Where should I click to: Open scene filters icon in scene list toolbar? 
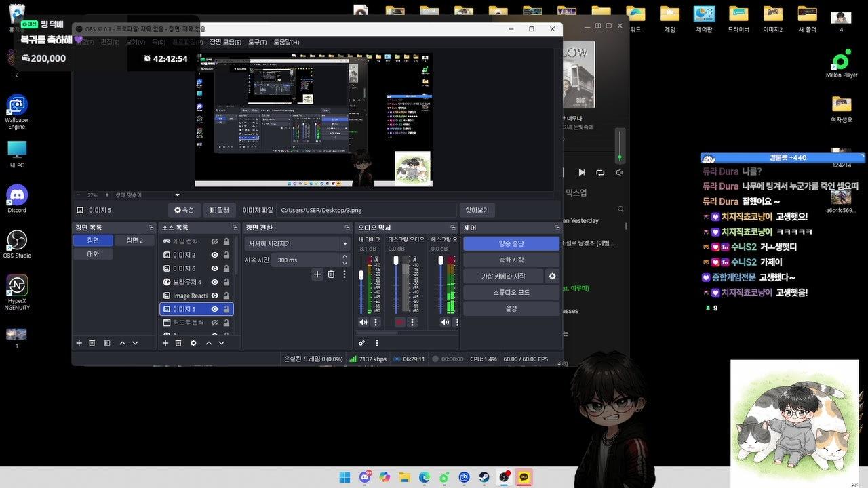pyautogui.click(x=107, y=343)
